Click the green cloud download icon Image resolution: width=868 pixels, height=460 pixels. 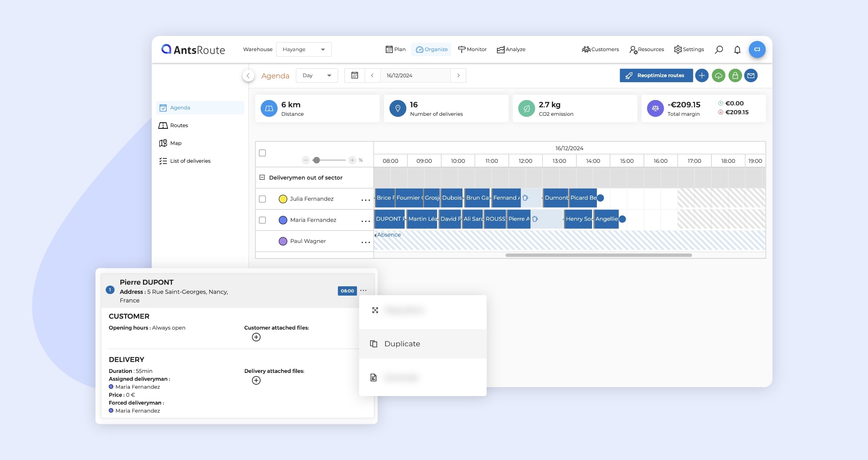718,76
